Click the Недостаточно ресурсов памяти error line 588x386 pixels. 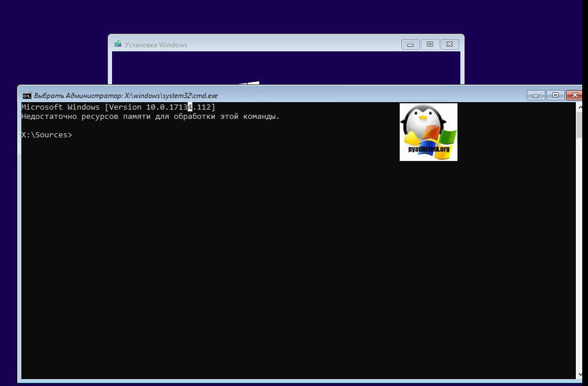pyautogui.click(x=150, y=117)
